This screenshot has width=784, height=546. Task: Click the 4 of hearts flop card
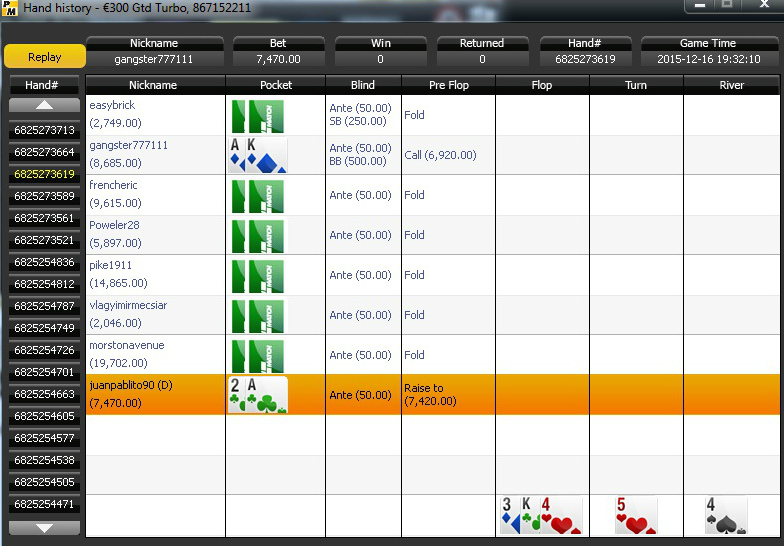(561, 516)
